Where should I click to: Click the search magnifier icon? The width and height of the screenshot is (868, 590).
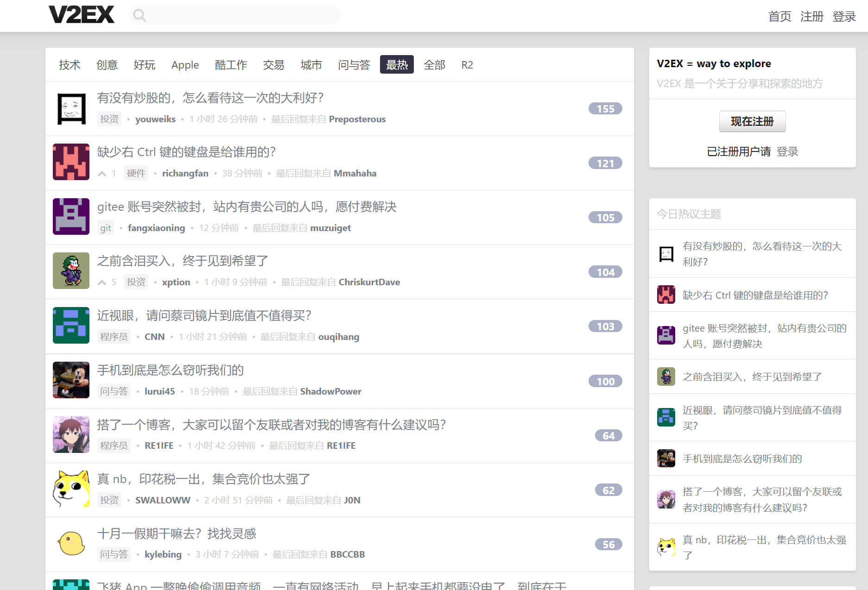139,16
